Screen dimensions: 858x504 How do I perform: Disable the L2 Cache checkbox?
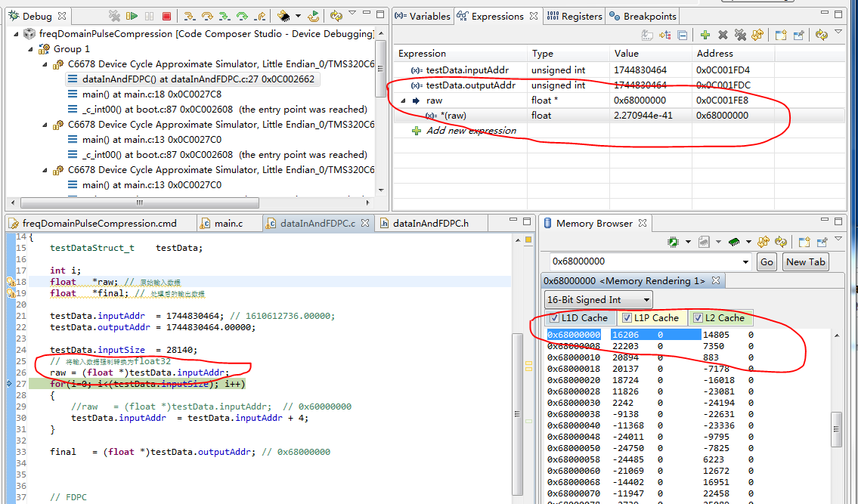click(x=698, y=318)
